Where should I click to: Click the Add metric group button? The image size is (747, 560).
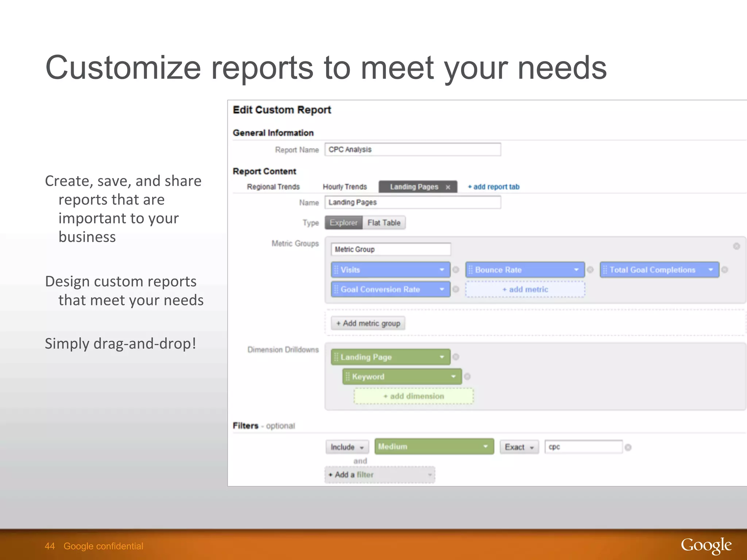point(368,323)
